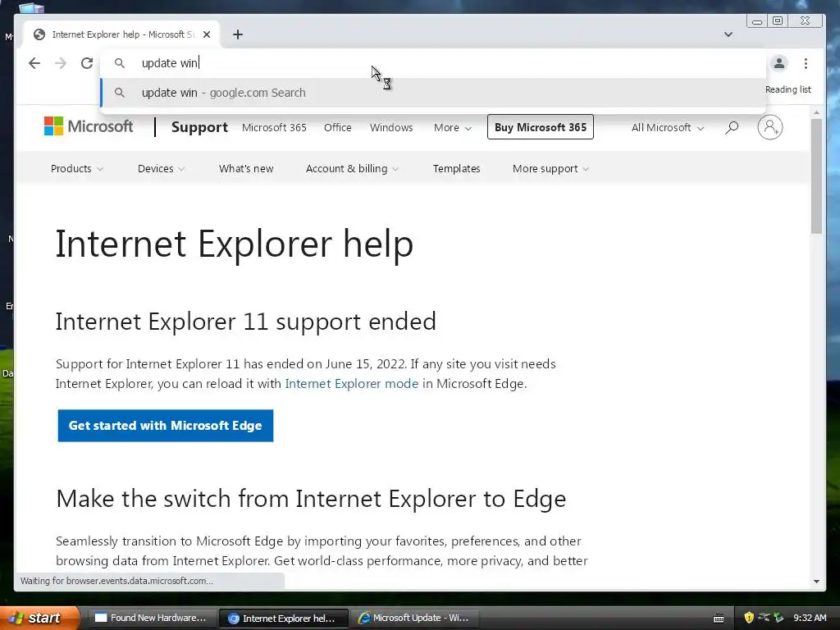Close the Internet Explorer help tab
Viewport: 840px width, 630px height.
tap(207, 34)
